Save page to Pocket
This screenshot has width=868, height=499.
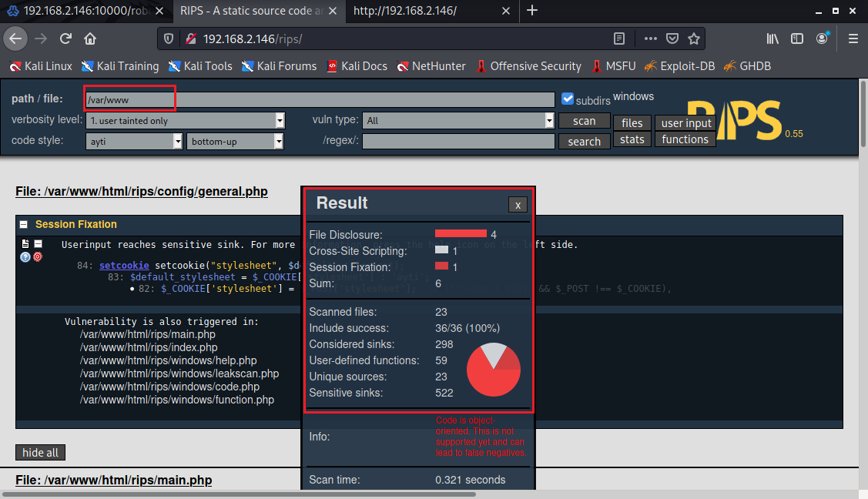point(672,39)
